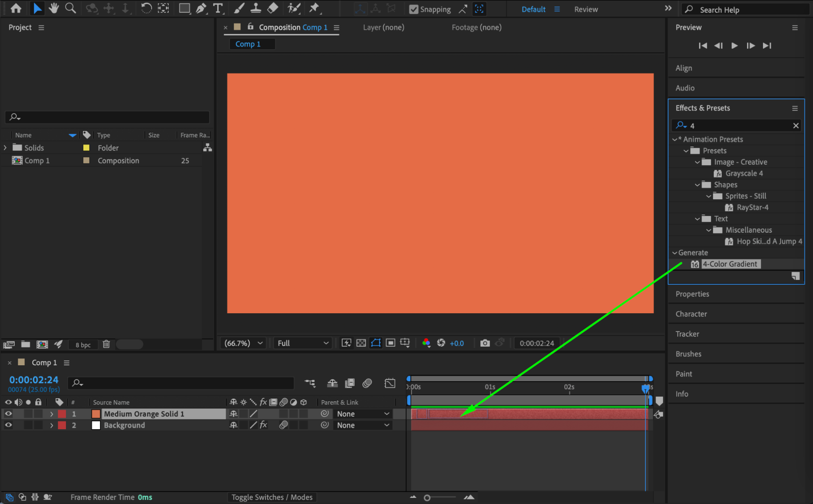Toggle lock switch for Medium Orange Solid 1
Image resolution: width=813 pixels, height=504 pixels.
point(38,414)
